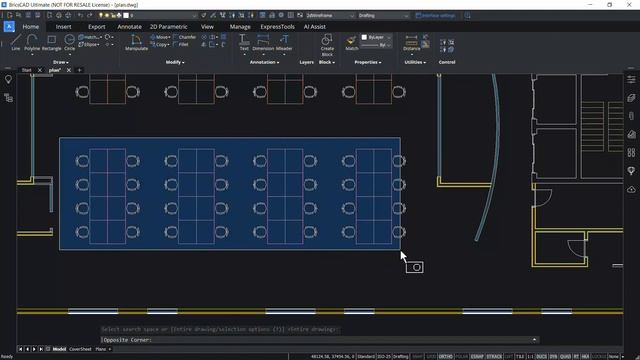Activate the Move tool

click(160, 37)
